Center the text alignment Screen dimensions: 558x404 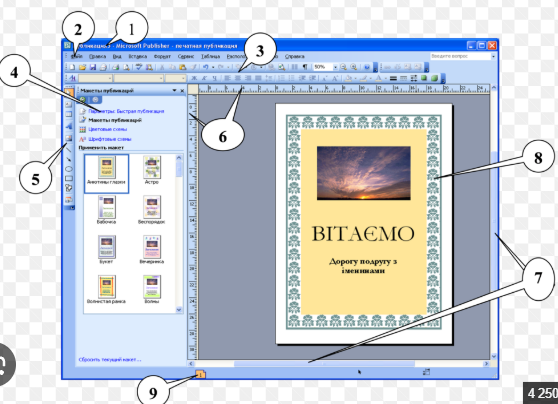(x=238, y=78)
